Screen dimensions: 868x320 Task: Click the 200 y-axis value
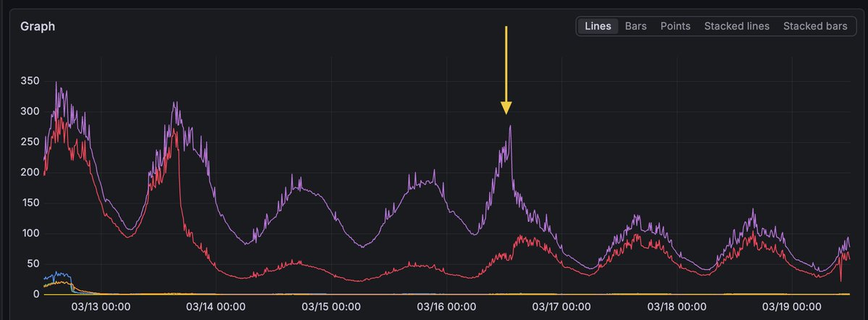29,172
